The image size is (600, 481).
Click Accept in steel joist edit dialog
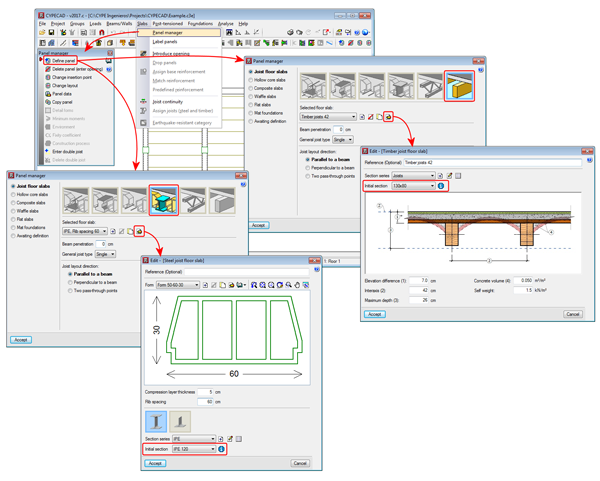tap(155, 463)
